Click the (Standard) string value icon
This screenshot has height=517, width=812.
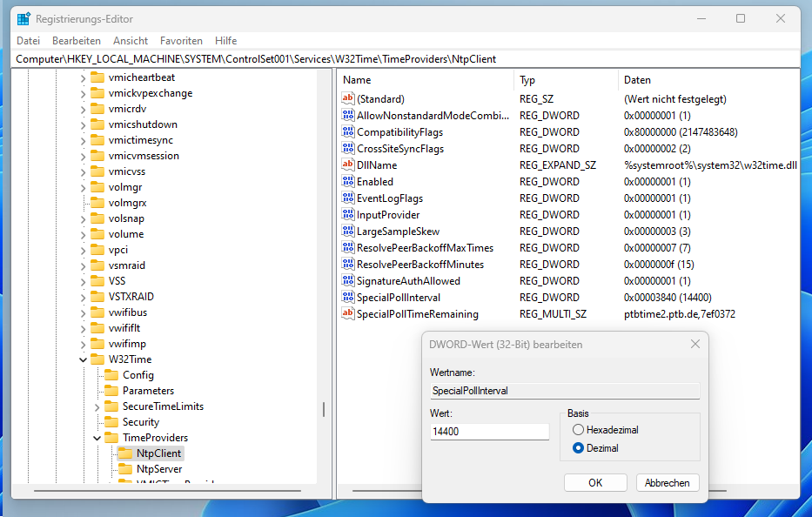[348, 97]
